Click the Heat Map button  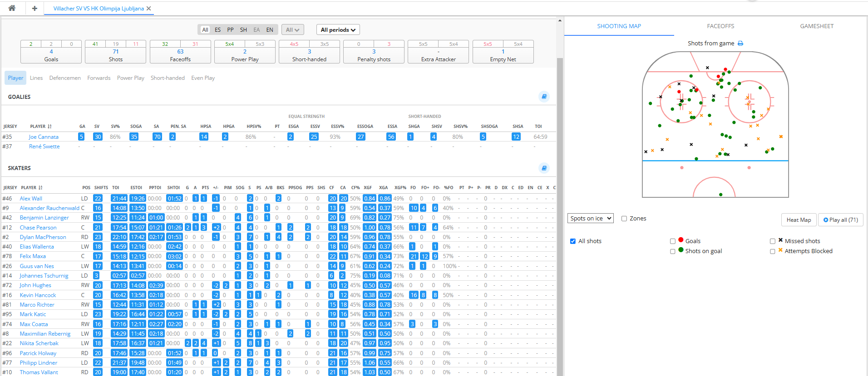[799, 220]
